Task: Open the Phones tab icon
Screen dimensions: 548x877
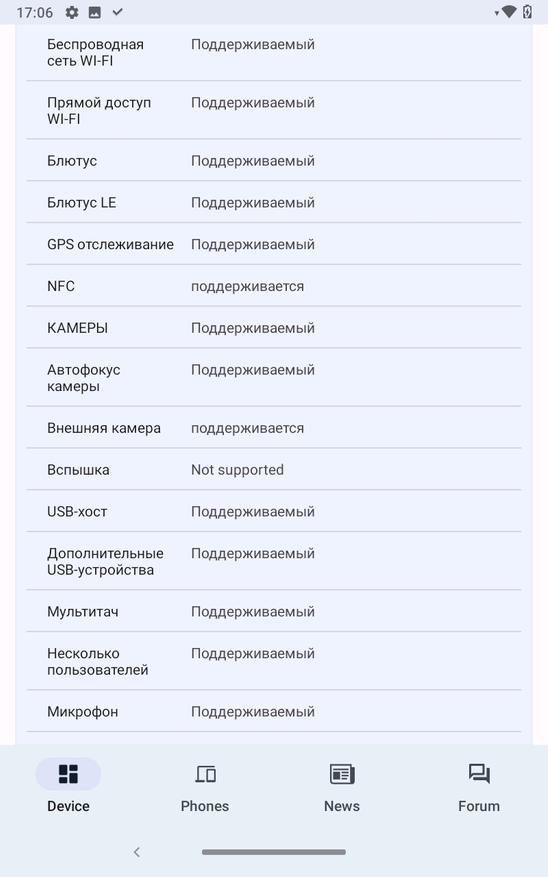Action: [x=205, y=774]
